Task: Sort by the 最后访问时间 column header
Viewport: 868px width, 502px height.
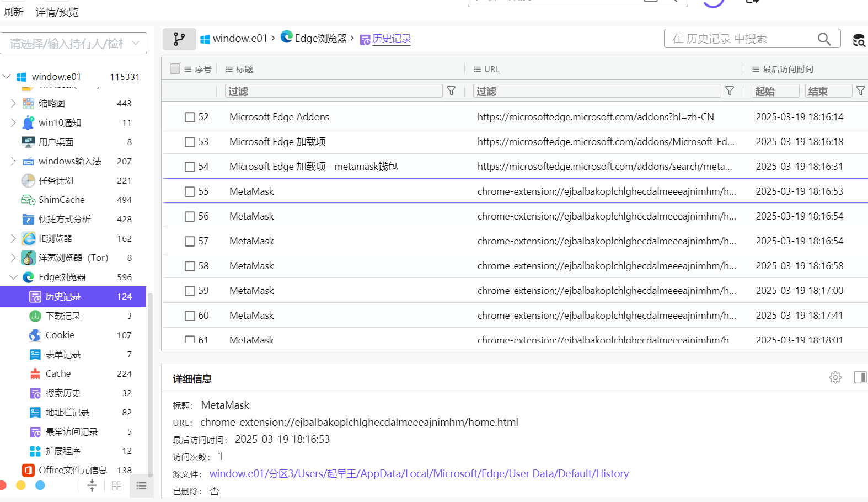Action: point(787,69)
